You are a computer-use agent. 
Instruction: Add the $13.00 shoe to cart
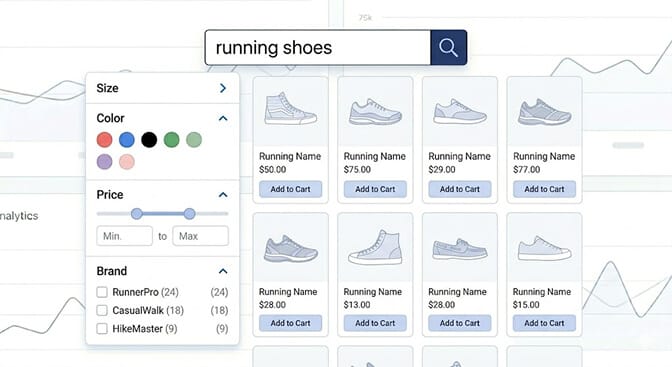click(x=375, y=323)
